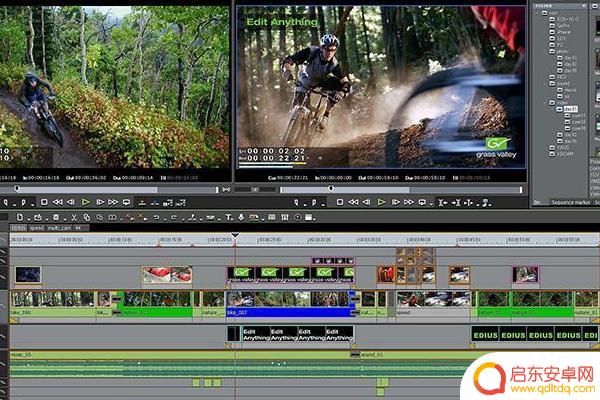Create a new sequence from timeline toolbar
Image resolution: width=600 pixels, height=400 pixels.
20,217
